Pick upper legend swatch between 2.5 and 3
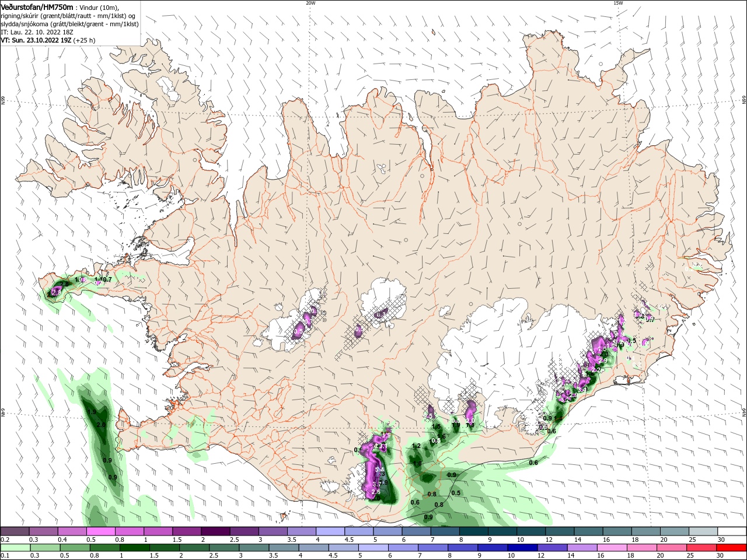The height and width of the screenshot is (560, 747). point(244,531)
